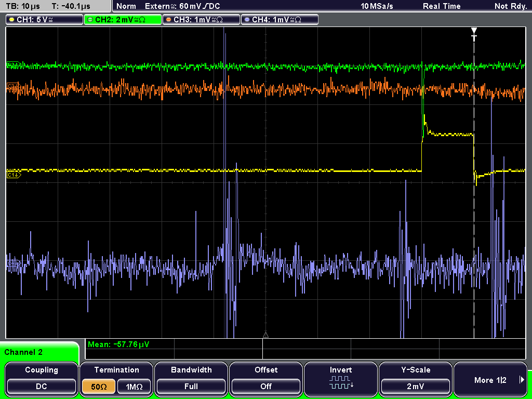532x399 pixels.
Task: Click the Norm trigger mode label
Action: (126, 6)
